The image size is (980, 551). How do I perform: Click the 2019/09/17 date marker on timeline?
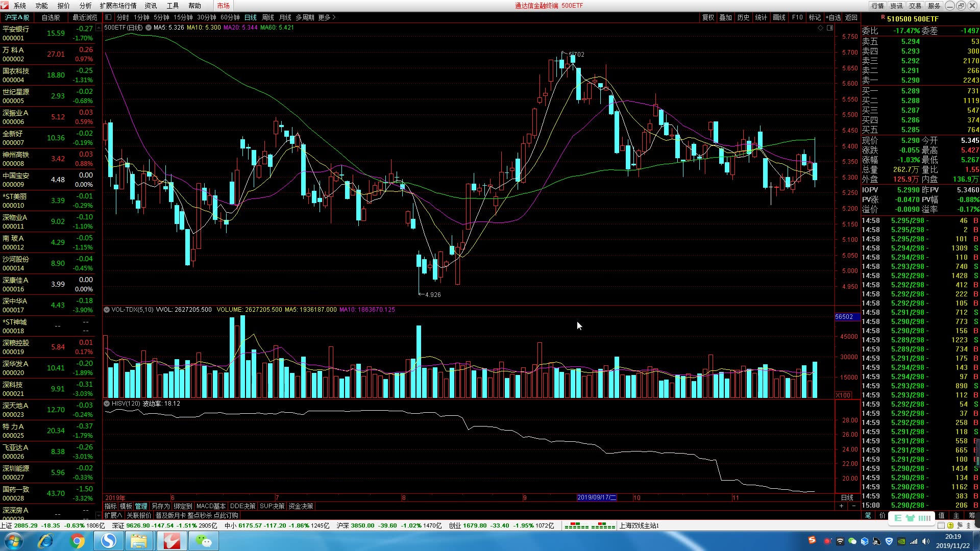(596, 497)
